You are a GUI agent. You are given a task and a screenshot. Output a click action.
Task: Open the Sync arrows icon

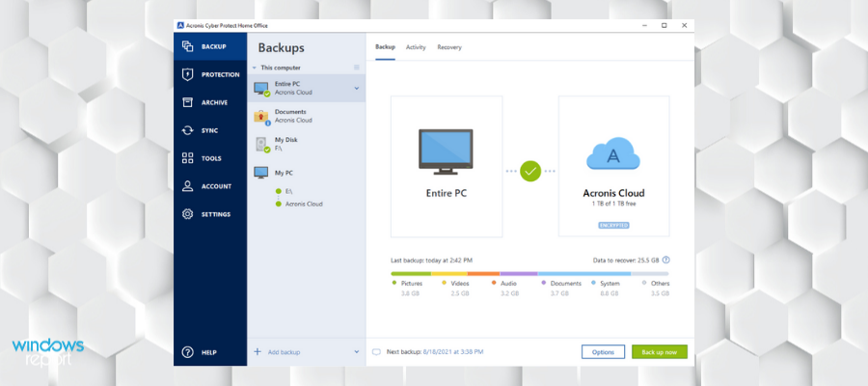coord(188,130)
